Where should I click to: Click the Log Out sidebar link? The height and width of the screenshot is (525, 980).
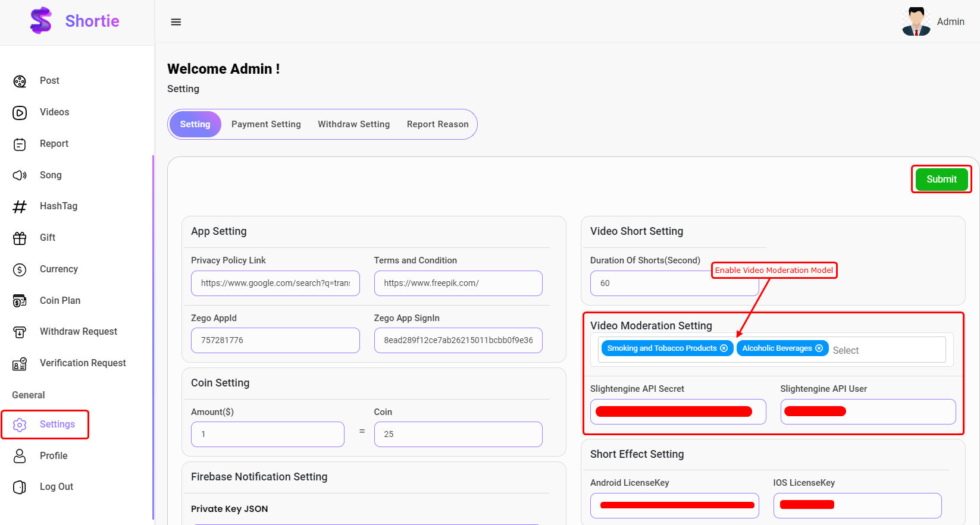[x=57, y=487]
